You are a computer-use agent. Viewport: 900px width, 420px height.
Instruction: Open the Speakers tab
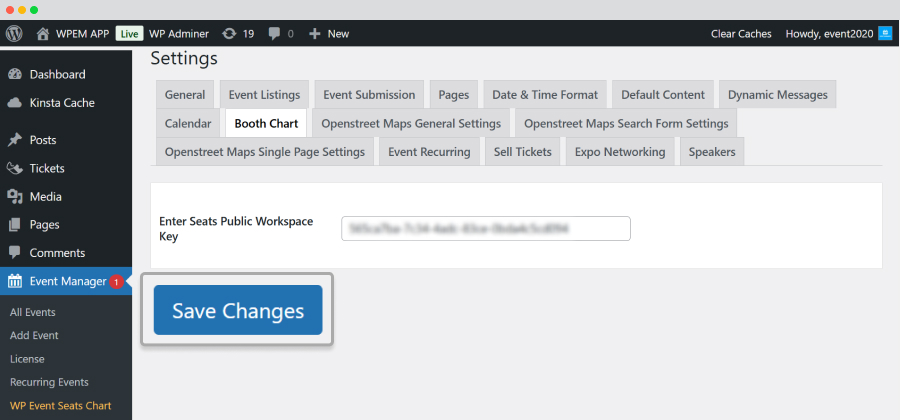tap(712, 152)
